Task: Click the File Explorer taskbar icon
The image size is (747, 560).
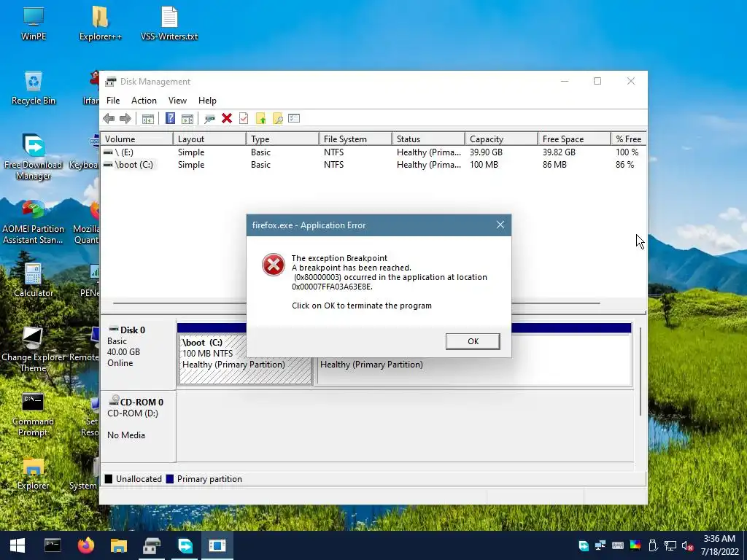Action: pyautogui.click(x=119, y=545)
